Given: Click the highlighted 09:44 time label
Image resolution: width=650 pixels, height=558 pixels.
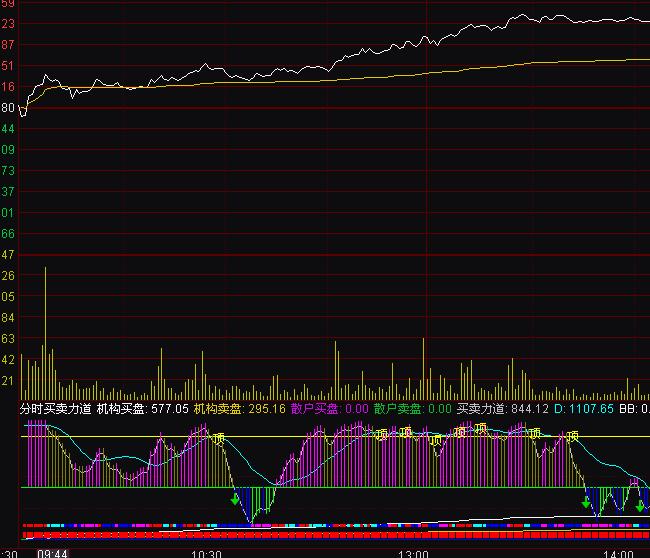Looking at the screenshot, I should [53, 552].
